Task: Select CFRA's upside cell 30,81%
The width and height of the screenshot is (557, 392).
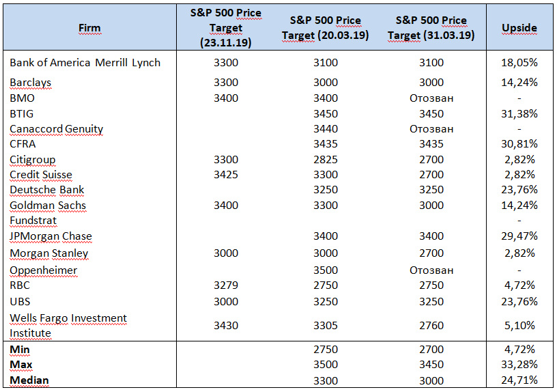Action: 519,144
